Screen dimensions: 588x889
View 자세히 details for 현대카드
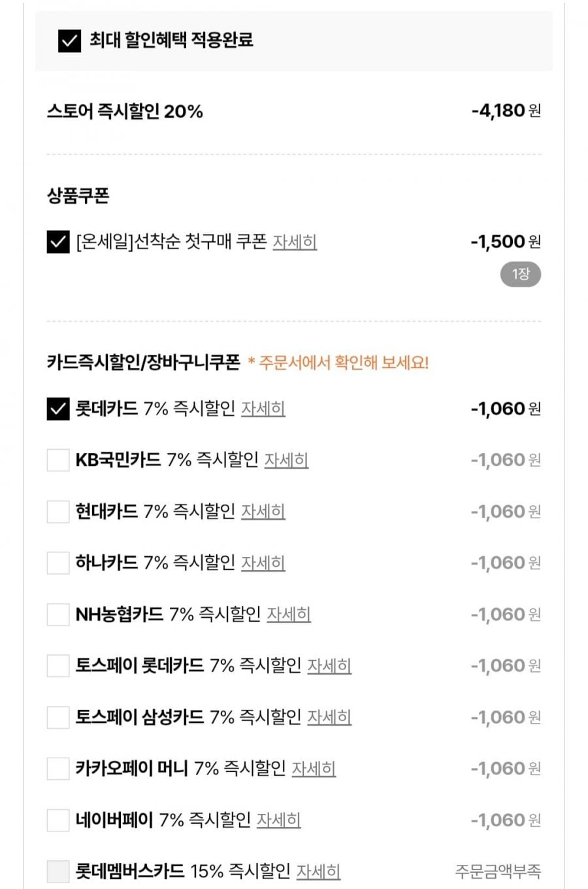263,512
